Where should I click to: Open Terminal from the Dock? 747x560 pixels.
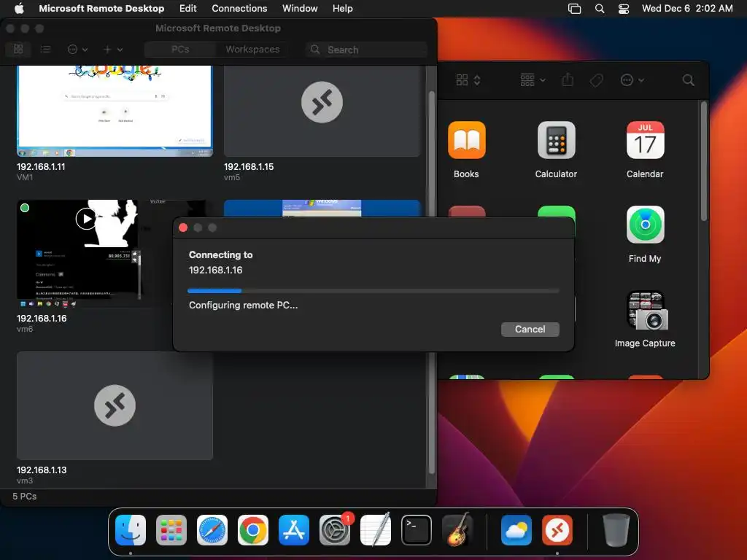pyautogui.click(x=417, y=530)
